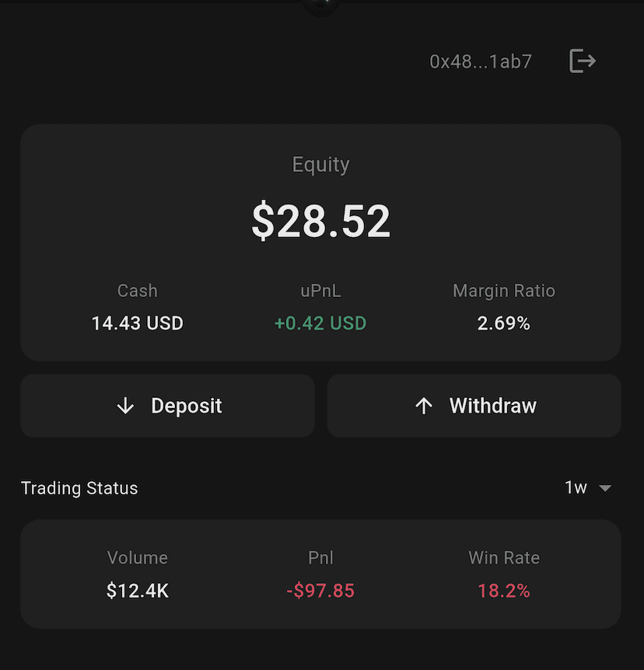Click wallet address 0x48...1ab7
The width and height of the screenshot is (644, 670).
click(481, 61)
